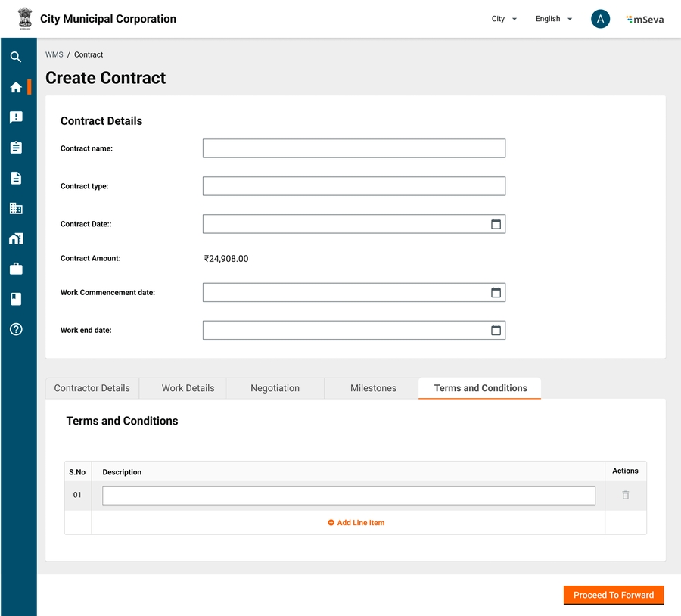Open the clipboard assignment sidebar icon
Image resolution: width=681 pixels, height=616 pixels.
pyautogui.click(x=16, y=148)
